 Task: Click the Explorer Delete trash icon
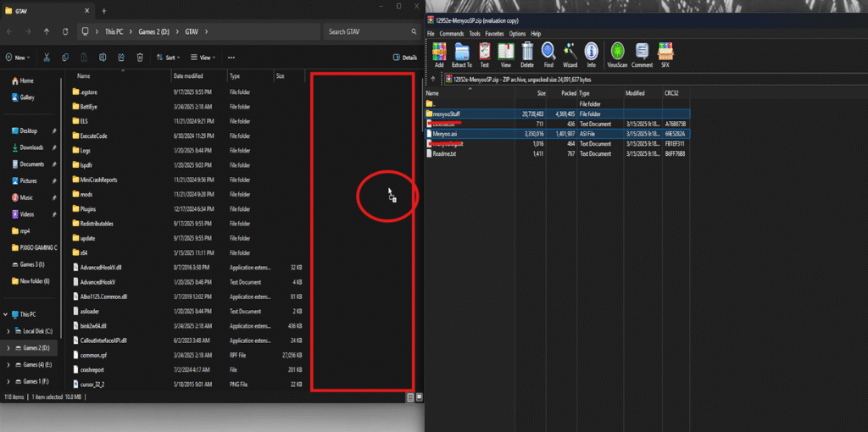pos(139,58)
